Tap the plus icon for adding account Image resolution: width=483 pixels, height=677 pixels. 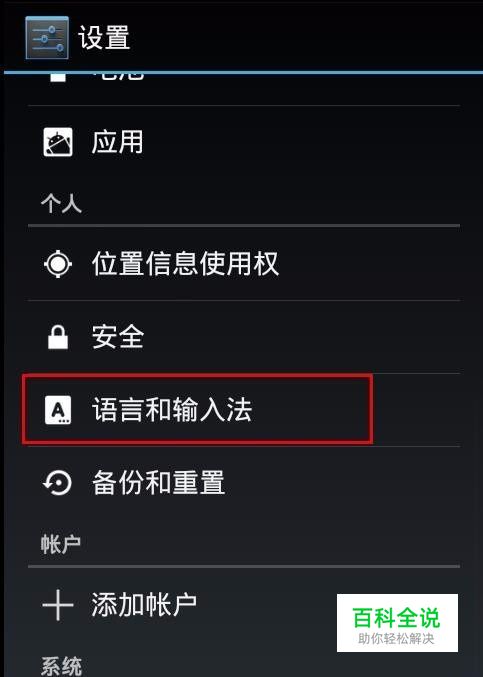pyautogui.click(x=58, y=605)
